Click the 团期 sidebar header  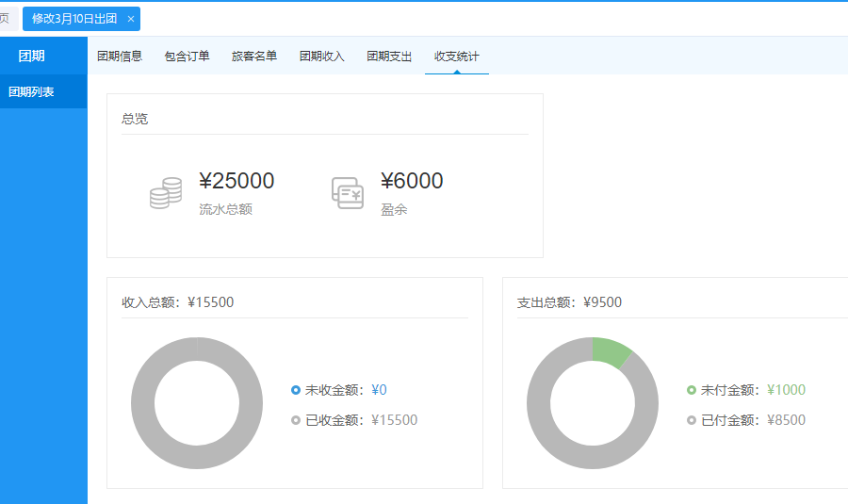click(x=31, y=56)
